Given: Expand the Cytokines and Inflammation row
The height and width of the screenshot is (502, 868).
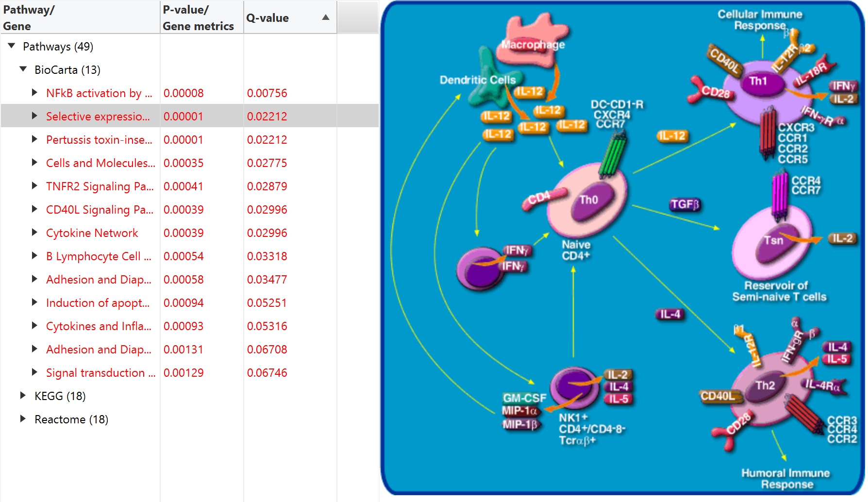Looking at the screenshot, I should (34, 325).
